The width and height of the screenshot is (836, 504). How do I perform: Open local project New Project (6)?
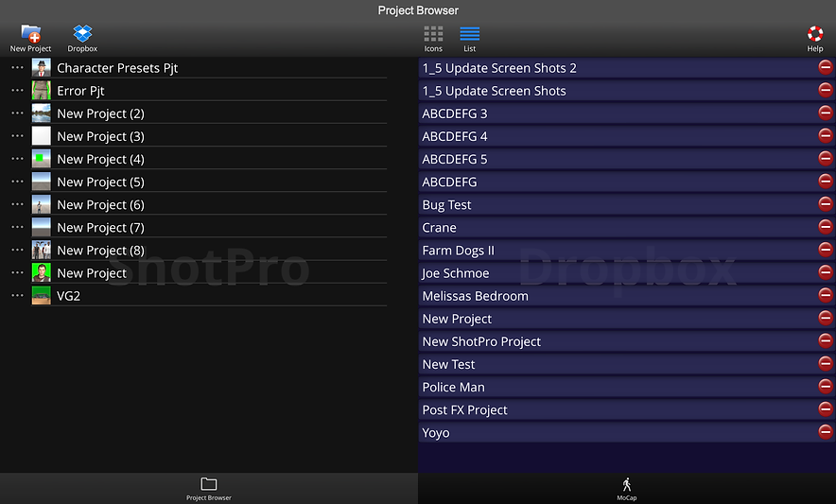[x=101, y=205]
